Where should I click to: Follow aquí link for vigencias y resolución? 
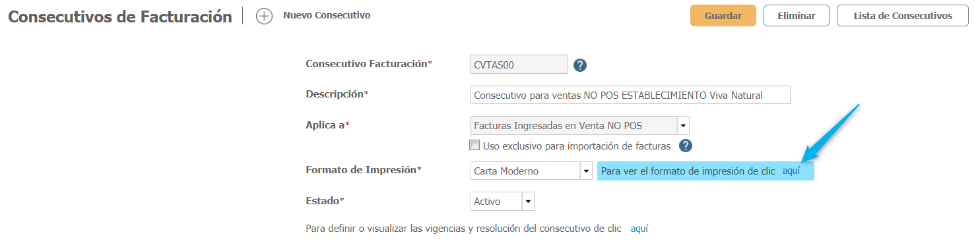click(x=639, y=229)
